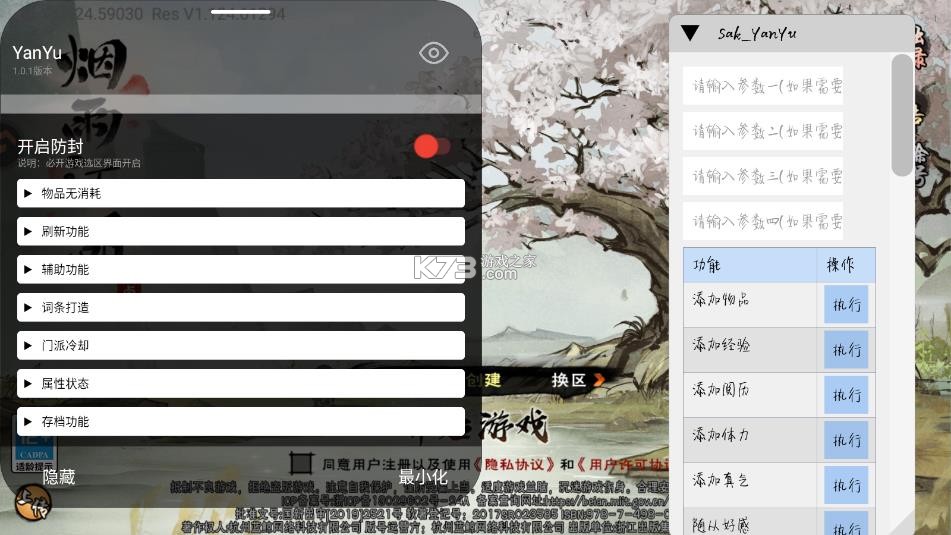The height and width of the screenshot is (535, 951).
Task: Click the Sak_YanYu panel scrollbar thumb
Action: [x=902, y=115]
